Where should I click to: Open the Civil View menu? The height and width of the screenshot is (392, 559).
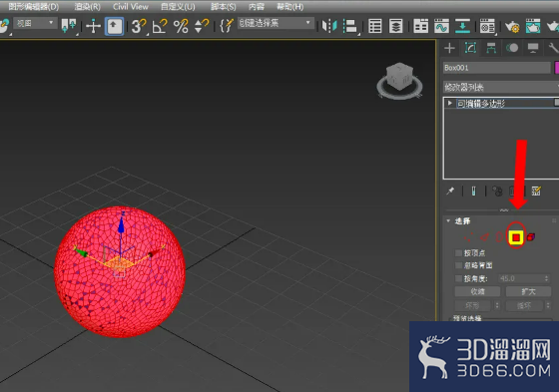(x=131, y=7)
